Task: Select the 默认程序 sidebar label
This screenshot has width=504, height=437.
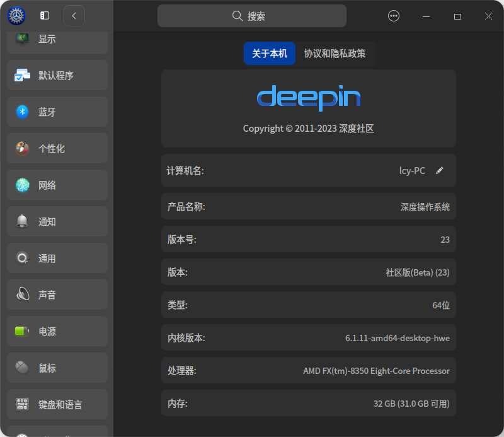Action: (x=56, y=76)
